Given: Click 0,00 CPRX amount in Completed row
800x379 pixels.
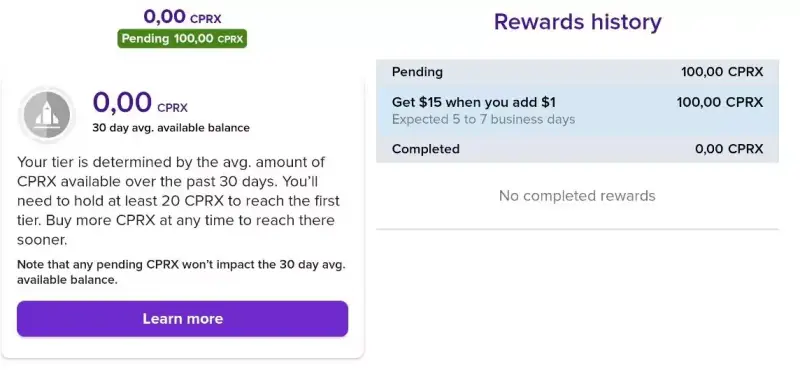Looking at the screenshot, I should coord(729,149).
